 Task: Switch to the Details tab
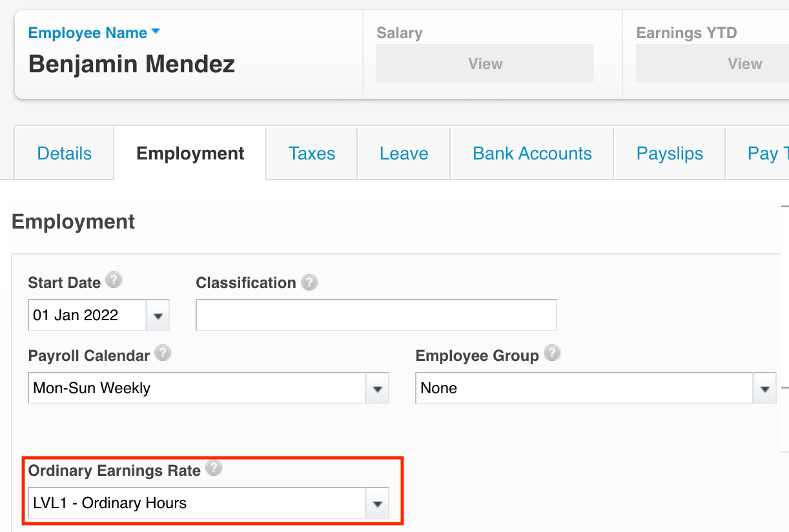tap(64, 153)
